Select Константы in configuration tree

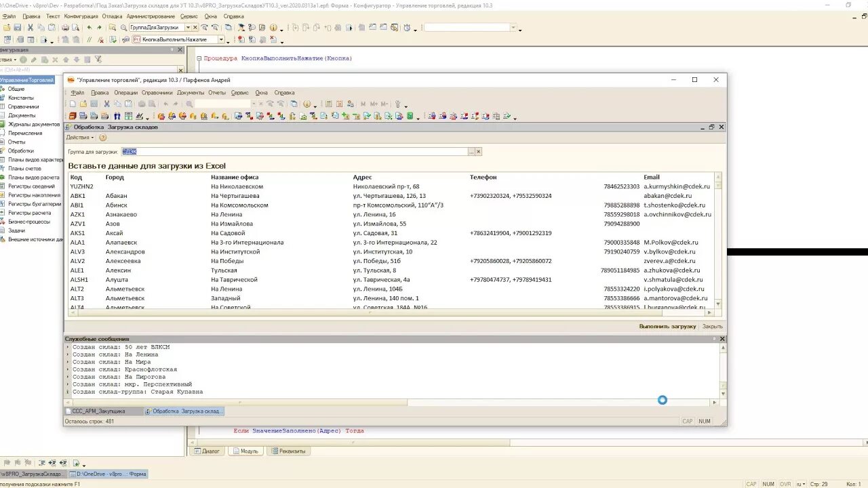tap(20, 98)
